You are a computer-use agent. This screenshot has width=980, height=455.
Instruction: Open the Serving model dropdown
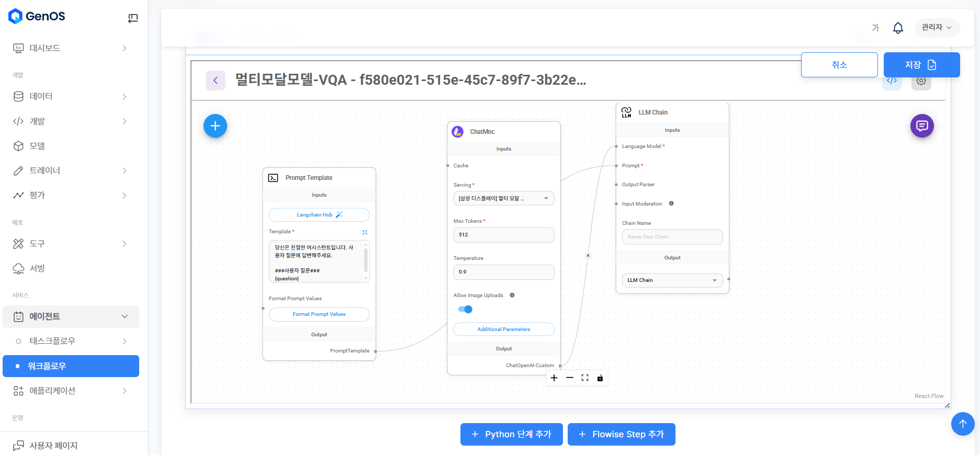coord(503,198)
